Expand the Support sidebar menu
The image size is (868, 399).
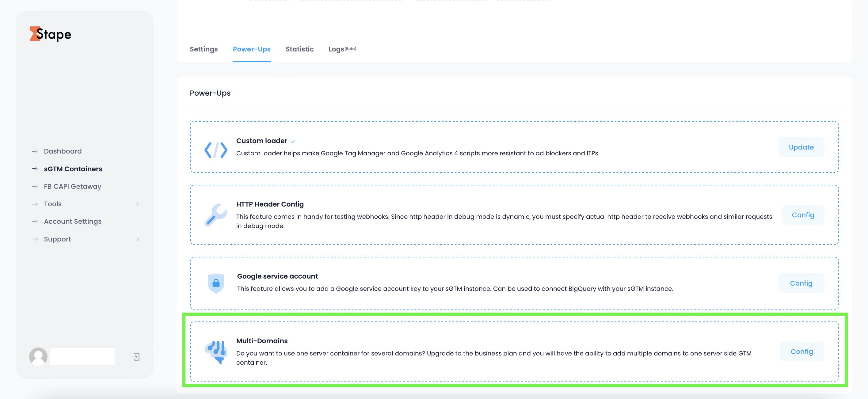point(57,239)
